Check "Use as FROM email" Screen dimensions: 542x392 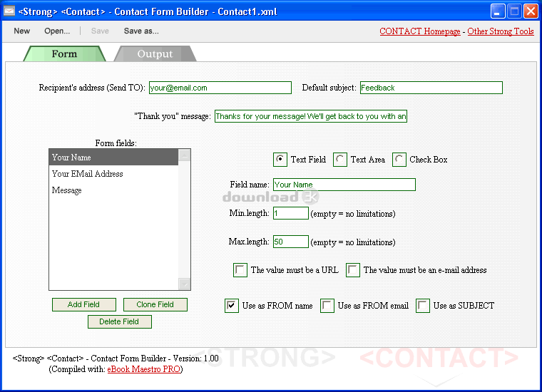pos(327,306)
